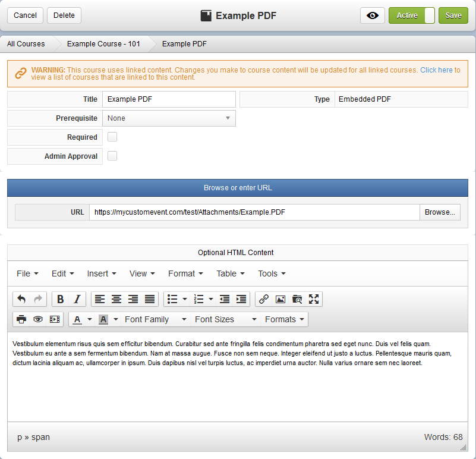The width and height of the screenshot is (476, 459).
Task: Undo the last edit in HTML editor
Action: point(21,299)
